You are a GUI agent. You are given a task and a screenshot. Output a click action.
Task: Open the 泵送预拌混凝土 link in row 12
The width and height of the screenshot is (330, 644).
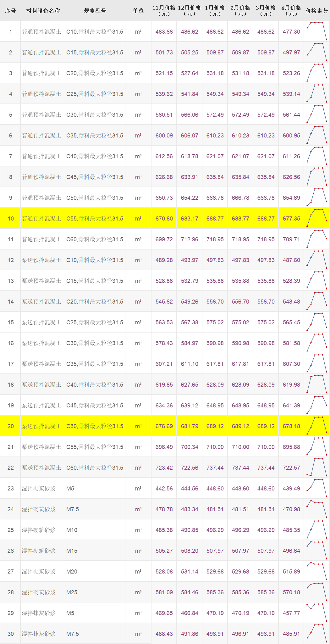click(x=41, y=260)
